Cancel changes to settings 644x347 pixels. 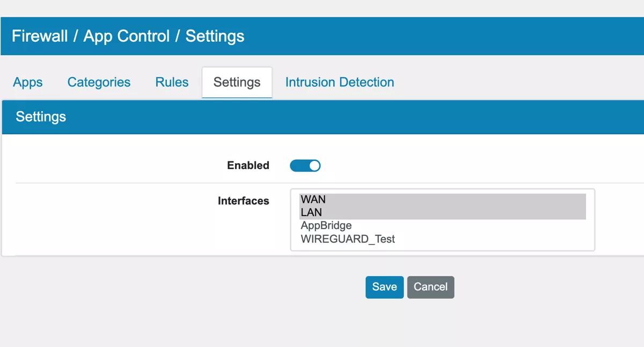(430, 287)
